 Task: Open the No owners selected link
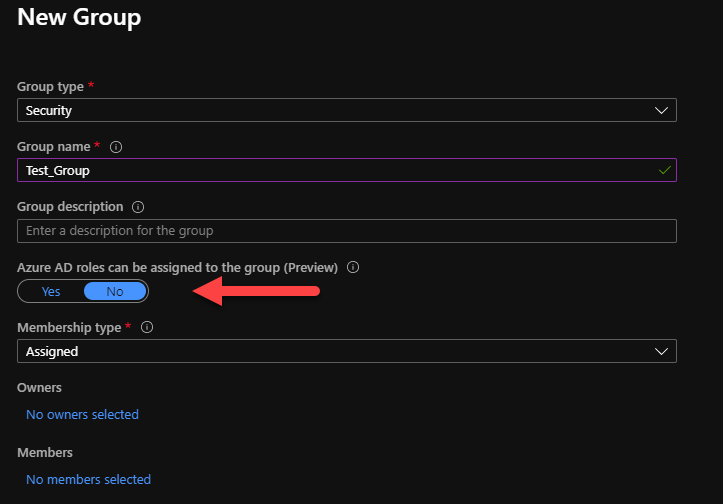pyautogui.click(x=82, y=414)
